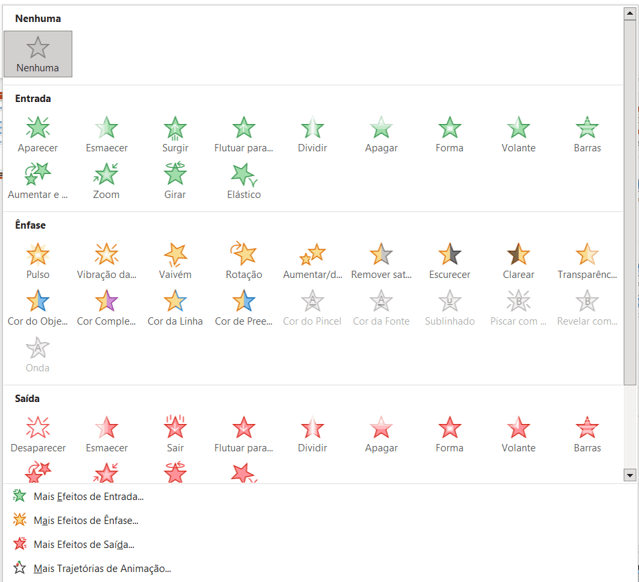The height and width of the screenshot is (582, 639).
Task: Select the Vaivém emphasis animation
Action: pyautogui.click(x=175, y=261)
